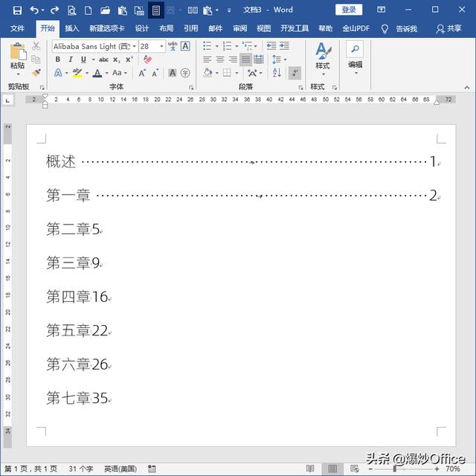Create a new blank document icon
This screenshot has height=476, width=476.
pyautogui.click(x=88, y=11)
